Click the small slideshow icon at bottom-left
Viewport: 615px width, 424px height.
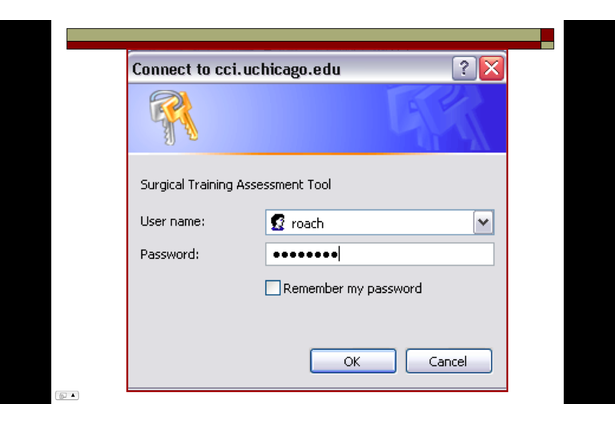click(62, 395)
